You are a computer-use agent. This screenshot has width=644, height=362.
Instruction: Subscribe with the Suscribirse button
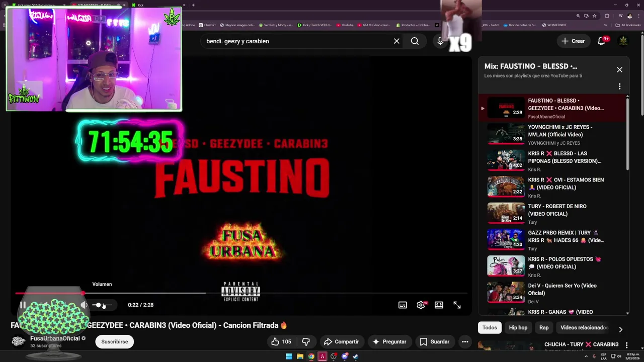(114, 342)
